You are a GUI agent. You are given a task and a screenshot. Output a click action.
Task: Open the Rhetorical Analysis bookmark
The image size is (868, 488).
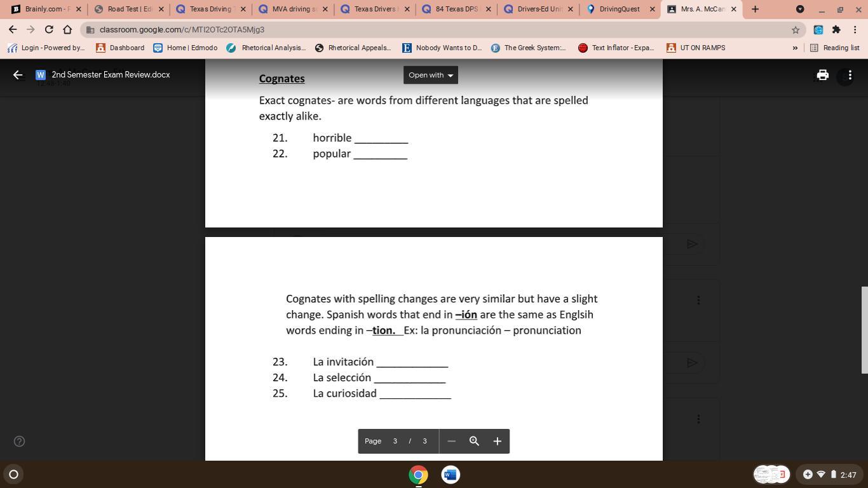pos(266,48)
